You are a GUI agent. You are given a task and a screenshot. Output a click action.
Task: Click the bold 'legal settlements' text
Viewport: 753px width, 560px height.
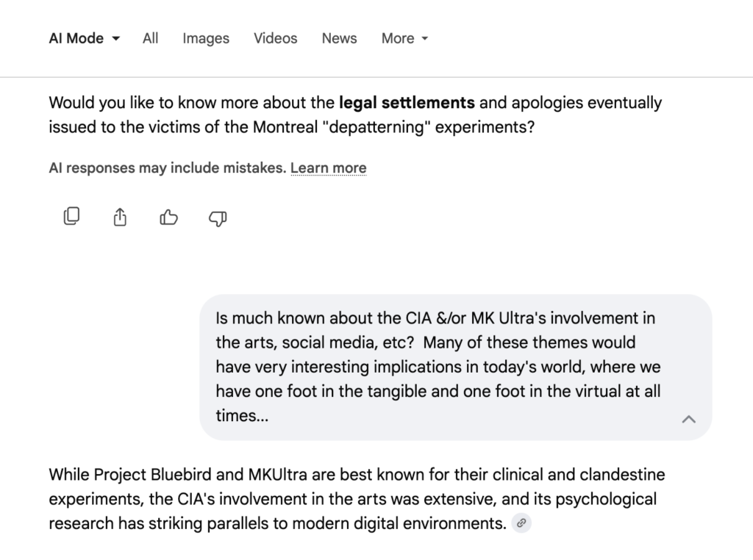point(407,102)
